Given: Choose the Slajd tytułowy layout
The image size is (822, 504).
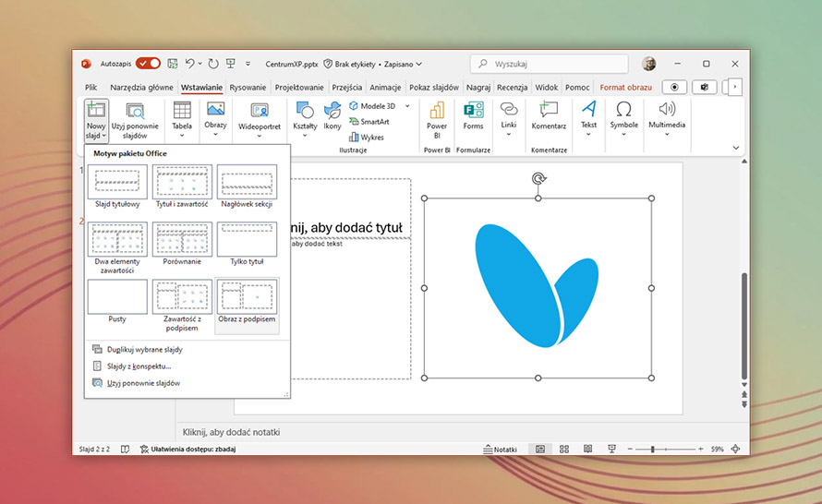Looking at the screenshot, I should [x=117, y=186].
